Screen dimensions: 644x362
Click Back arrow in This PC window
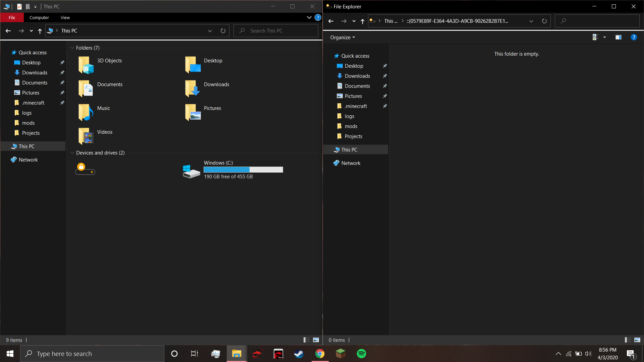click(8, 31)
